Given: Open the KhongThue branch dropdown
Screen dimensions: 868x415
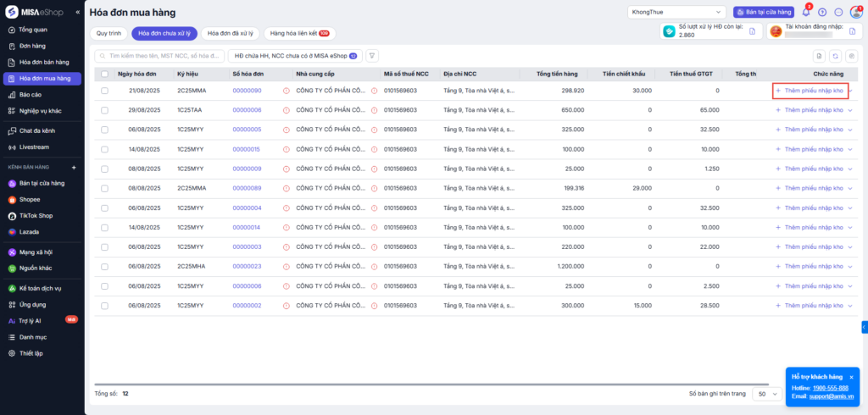Looking at the screenshot, I should click(x=676, y=12).
